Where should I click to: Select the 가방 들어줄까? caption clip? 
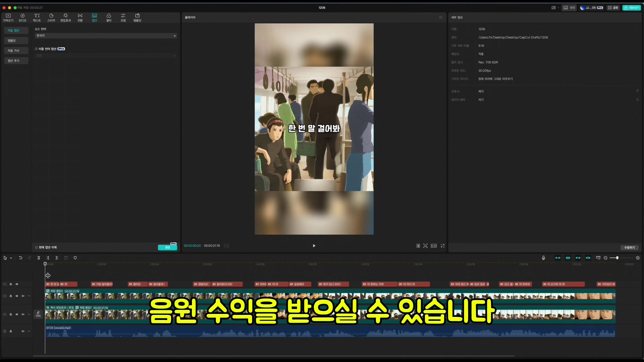pos(102,284)
